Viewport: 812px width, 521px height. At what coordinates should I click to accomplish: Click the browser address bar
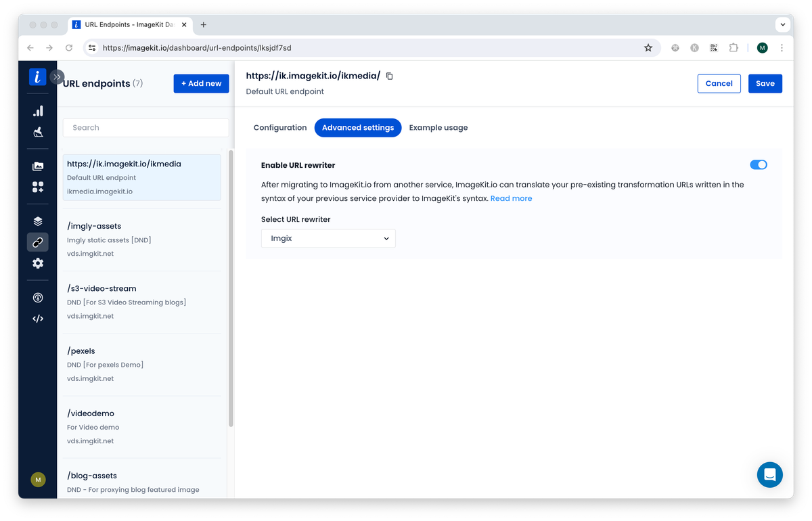371,48
